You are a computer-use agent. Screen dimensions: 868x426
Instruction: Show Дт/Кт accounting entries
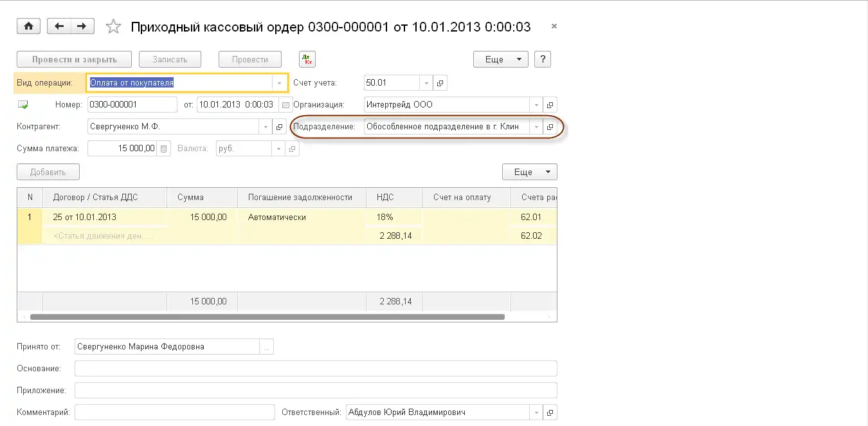pos(307,59)
